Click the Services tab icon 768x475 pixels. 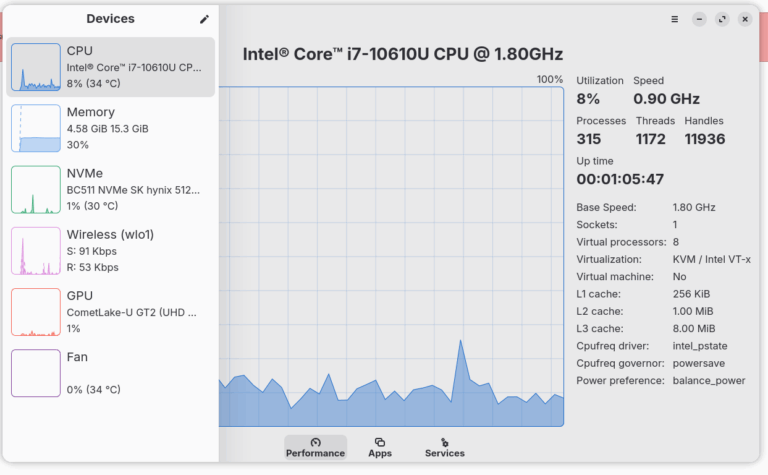pos(444,442)
